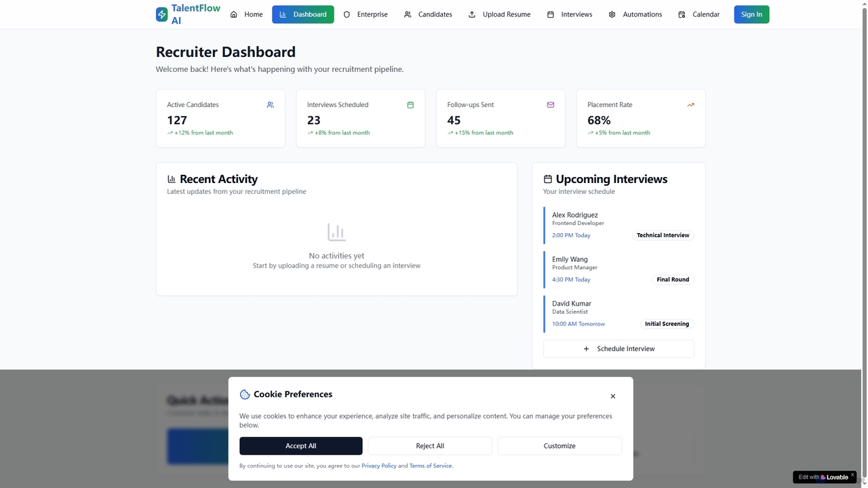Screen dimensions: 868x488
Task: Click the plus icon on Schedule Interview
Action: pos(587,349)
